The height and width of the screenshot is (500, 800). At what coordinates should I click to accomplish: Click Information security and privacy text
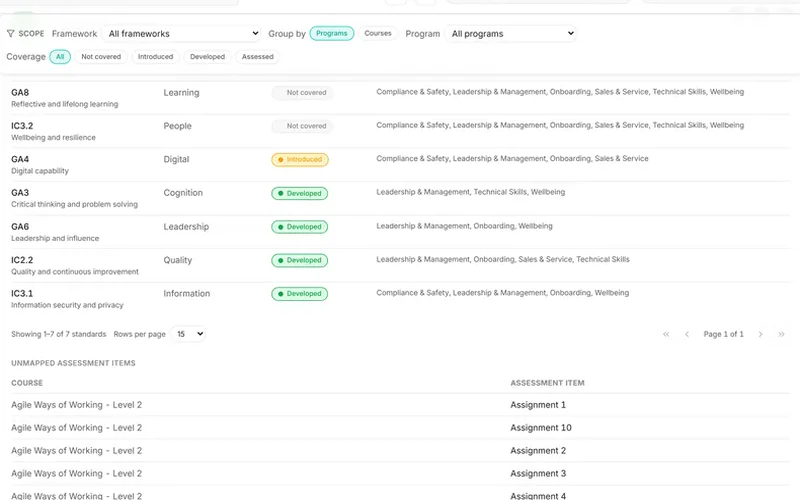point(67,305)
